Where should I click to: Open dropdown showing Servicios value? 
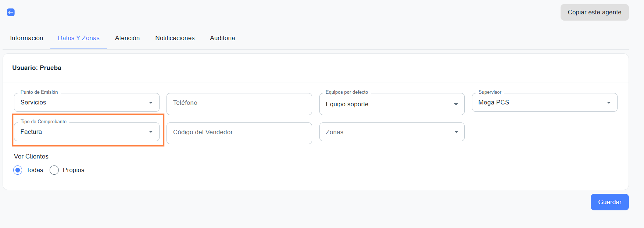[x=81, y=103]
